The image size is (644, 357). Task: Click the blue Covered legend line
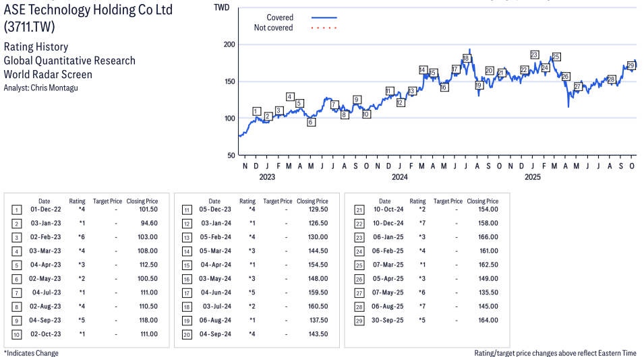324,18
